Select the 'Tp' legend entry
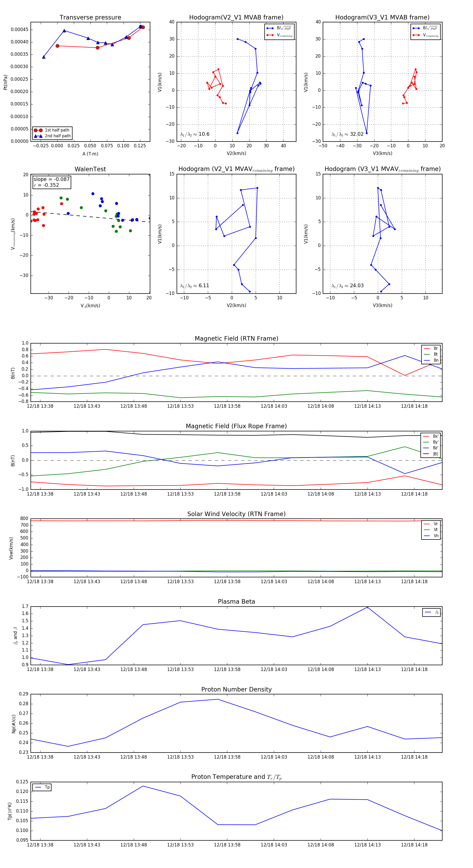 [x=42, y=787]
